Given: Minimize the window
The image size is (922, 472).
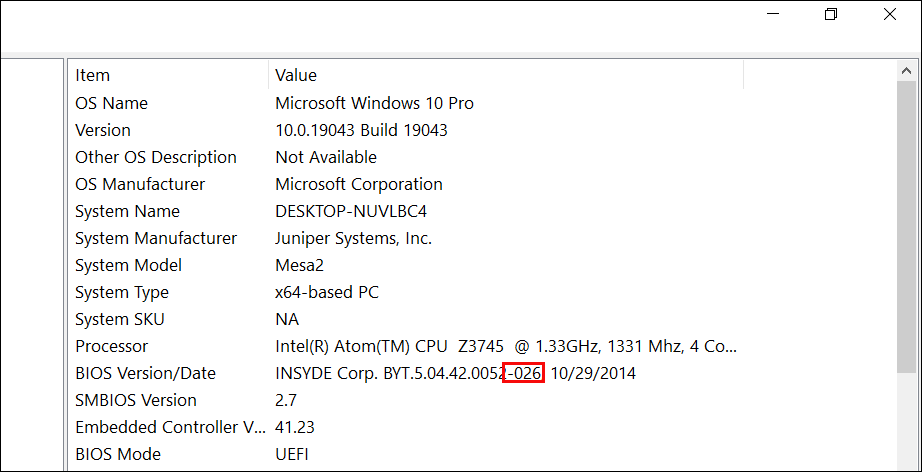Looking at the screenshot, I should pos(772,15).
